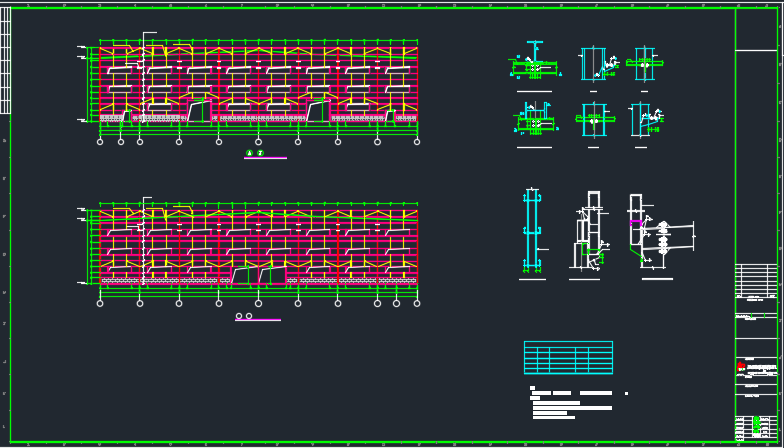Select the right connection detail in the second detail row
Image resolution: width=784 pixels, height=448 pixels.
click(646, 120)
